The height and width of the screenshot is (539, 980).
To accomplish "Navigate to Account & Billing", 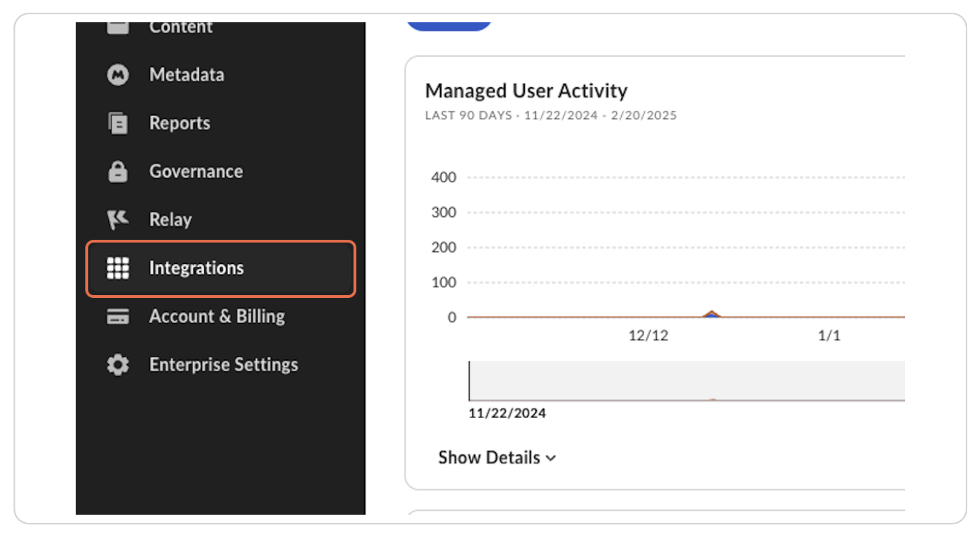I will [x=217, y=317].
